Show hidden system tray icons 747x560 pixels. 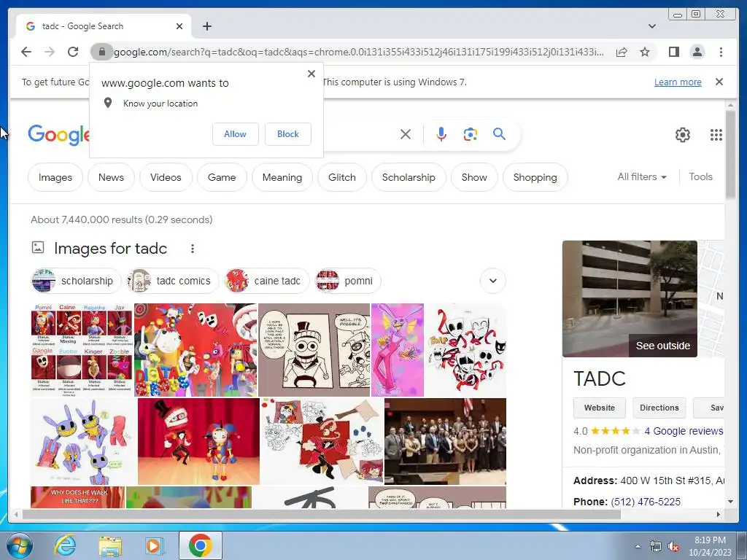pyautogui.click(x=638, y=547)
